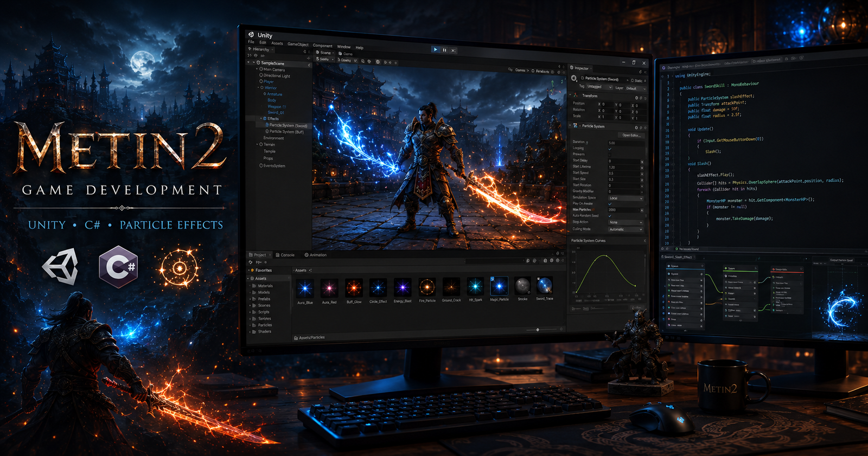
Task: Click the Open Editor button
Action: 631,135
